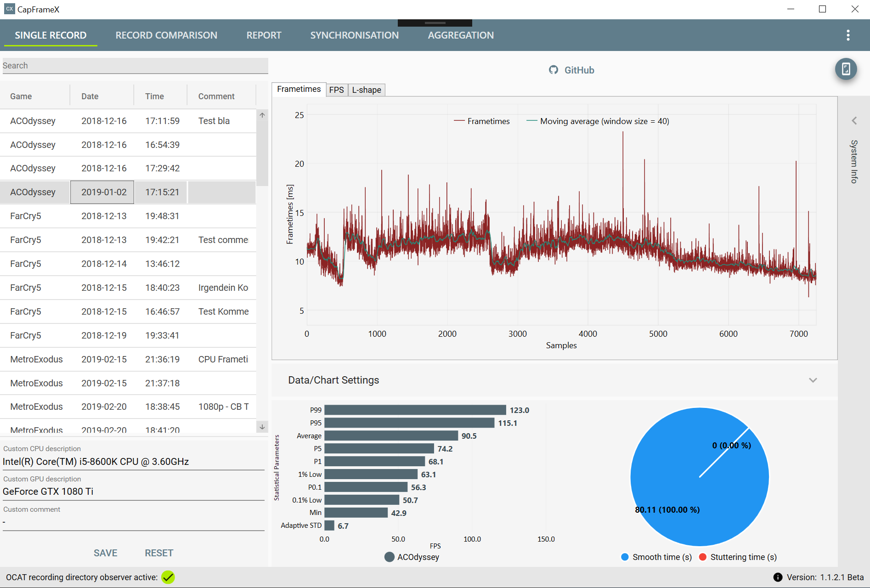Select FarCry5 record at 19:48:31
Screen dimensions: 870x588
(x=128, y=216)
